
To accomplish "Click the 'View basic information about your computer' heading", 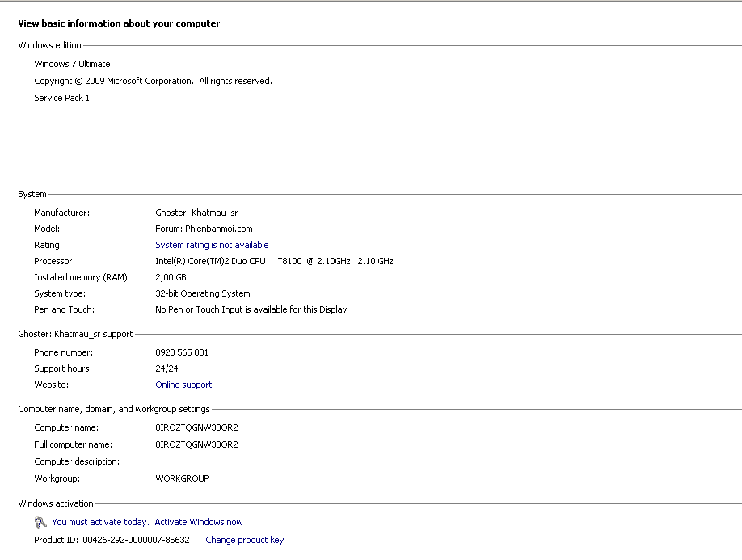I will 119,23.
